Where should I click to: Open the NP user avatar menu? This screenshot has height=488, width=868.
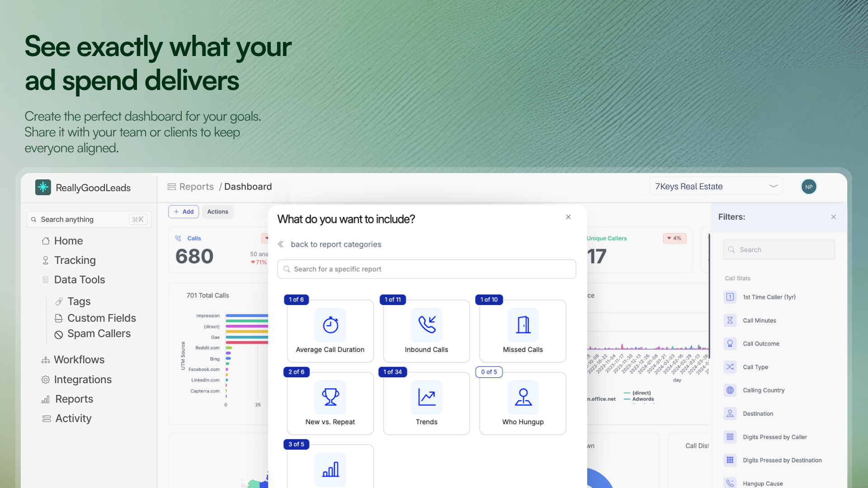click(809, 187)
